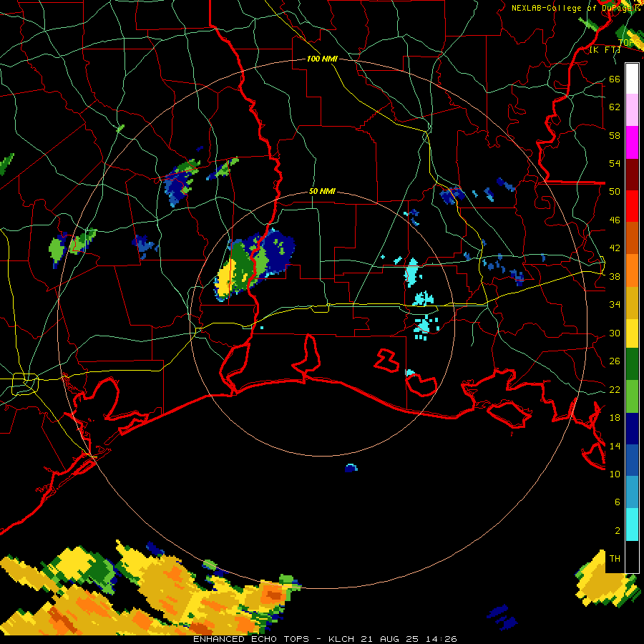Screen dimensions: 644x644
Task: Select the cyan legend swatch near 2
Action: (632, 525)
